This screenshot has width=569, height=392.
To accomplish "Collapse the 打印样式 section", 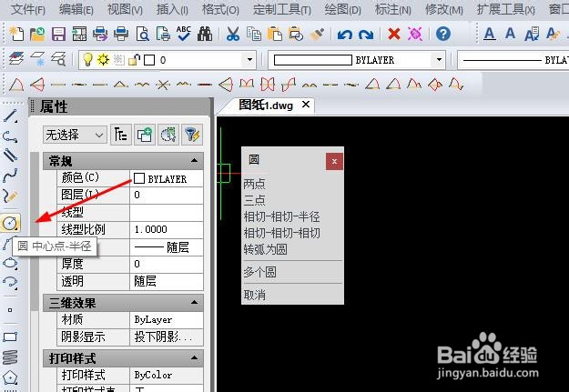I will pos(194,357).
